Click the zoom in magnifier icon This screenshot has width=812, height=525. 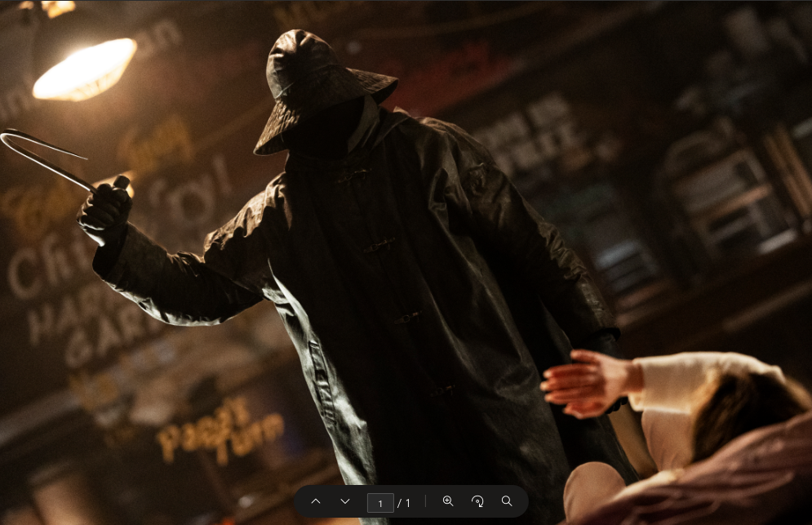pos(448,501)
